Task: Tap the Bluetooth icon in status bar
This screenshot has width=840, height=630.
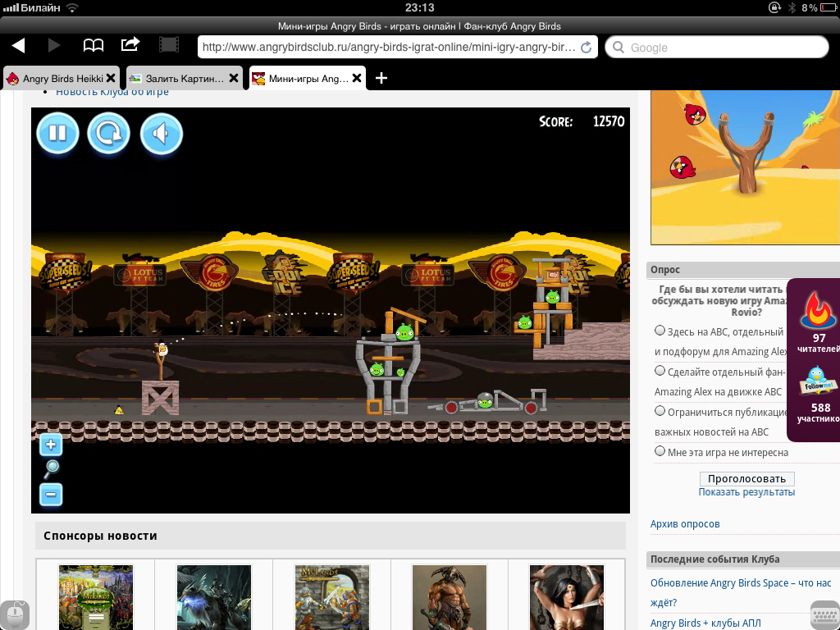Action: coord(792,7)
